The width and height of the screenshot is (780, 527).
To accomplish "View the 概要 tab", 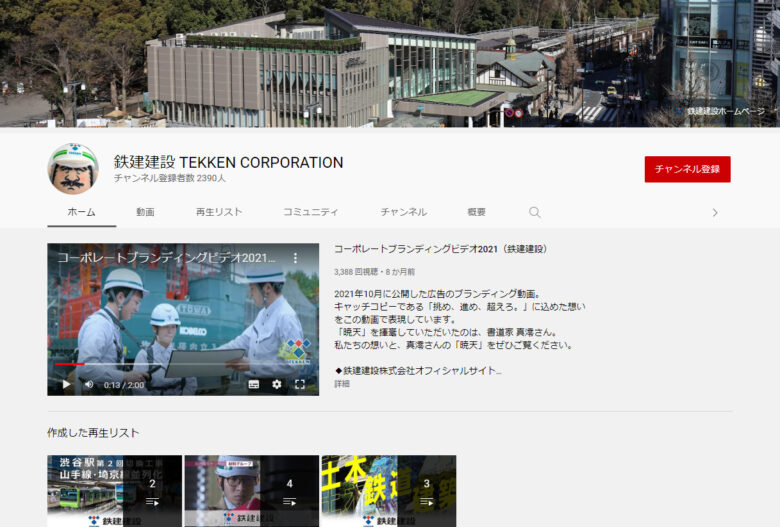I will click(477, 212).
